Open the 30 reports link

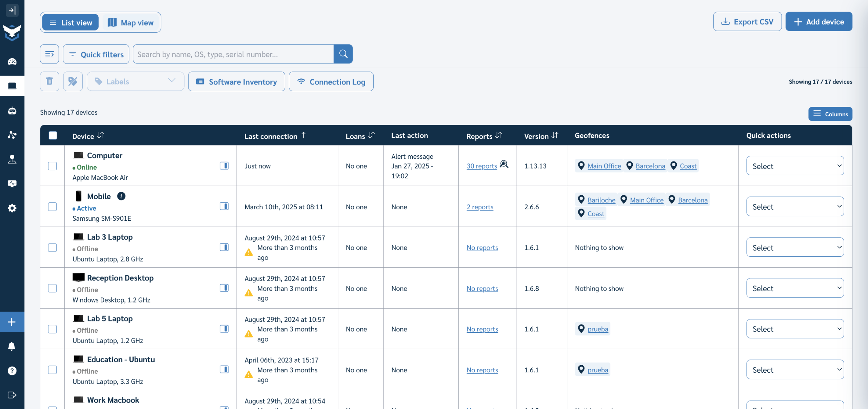click(481, 166)
